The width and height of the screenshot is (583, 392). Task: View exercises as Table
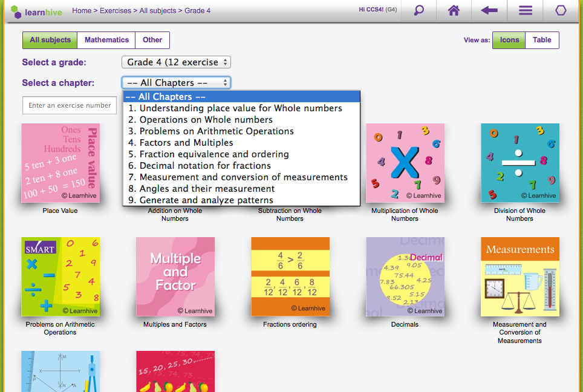point(542,40)
